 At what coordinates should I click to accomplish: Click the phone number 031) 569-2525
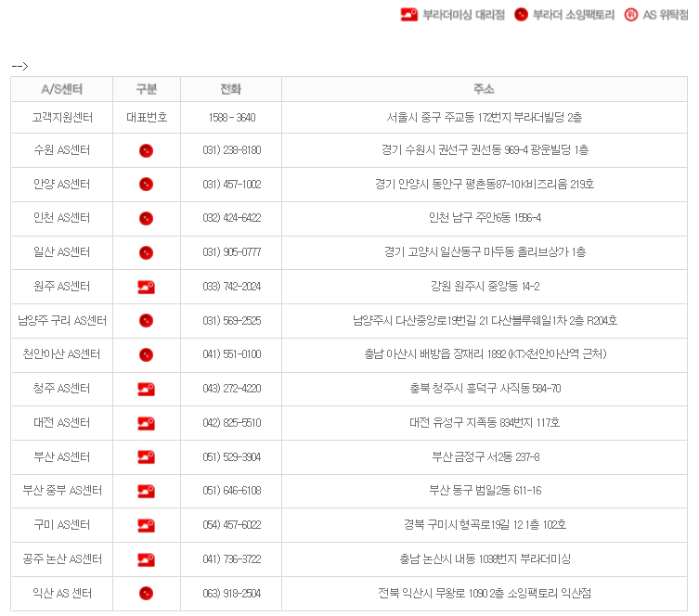click(x=232, y=321)
